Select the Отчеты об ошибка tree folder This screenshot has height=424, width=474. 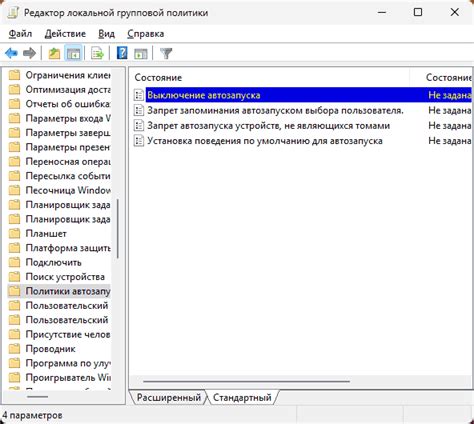point(68,104)
